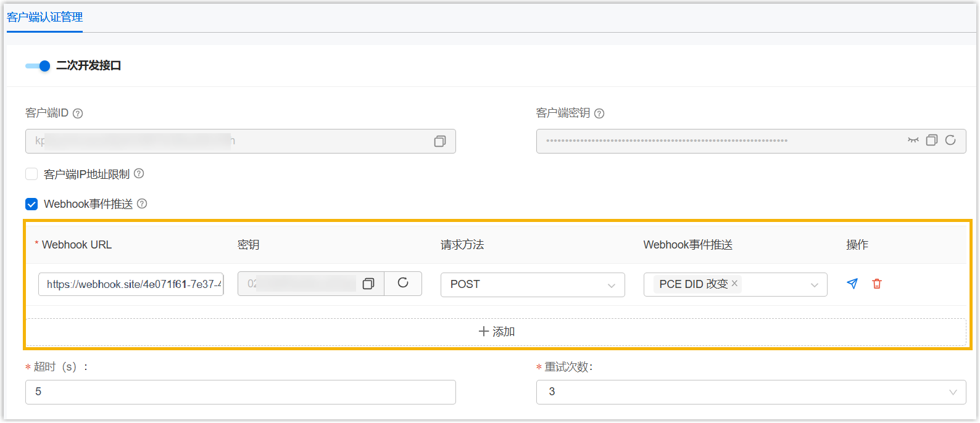Delete the webhook row
This screenshot has height=423, width=980.
tap(877, 284)
